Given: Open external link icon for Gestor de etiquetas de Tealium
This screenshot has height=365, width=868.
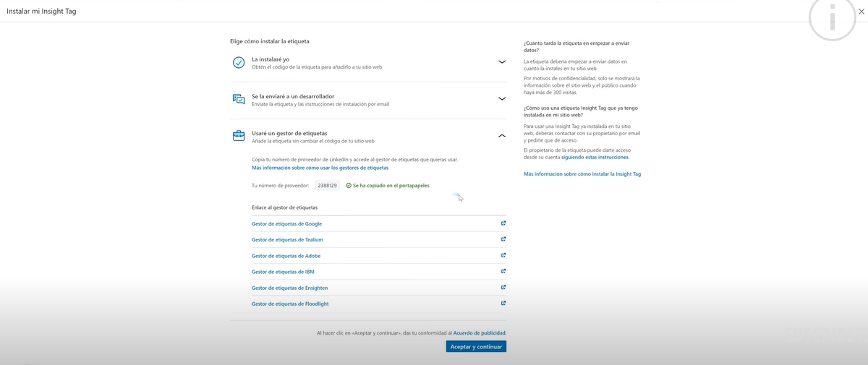Looking at the screenshot, I should tap(503, 239).
